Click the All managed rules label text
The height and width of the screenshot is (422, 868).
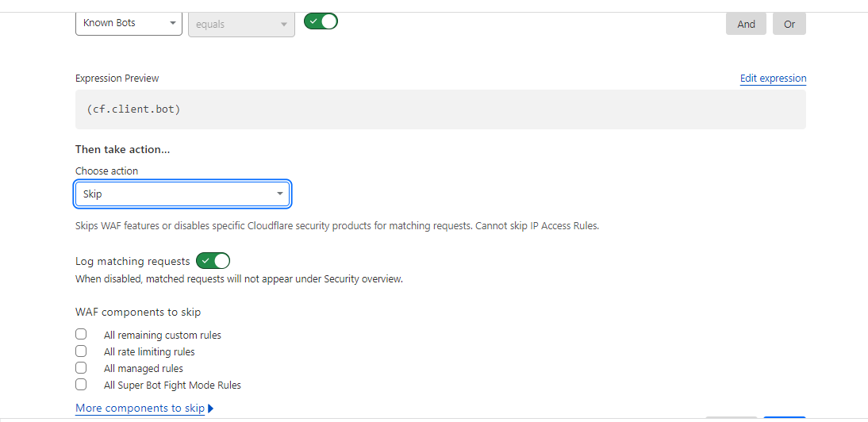(x=144, y=368)
